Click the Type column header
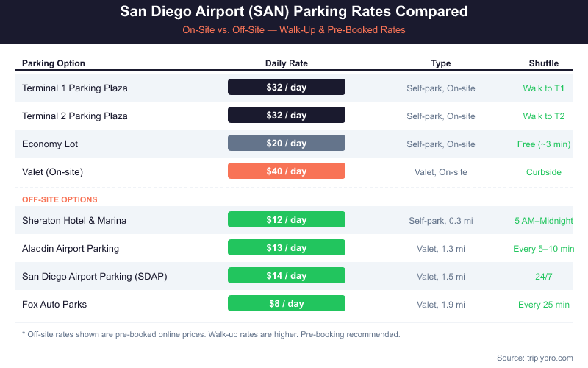Screen dimensions: 588x368 click(441, 63)
